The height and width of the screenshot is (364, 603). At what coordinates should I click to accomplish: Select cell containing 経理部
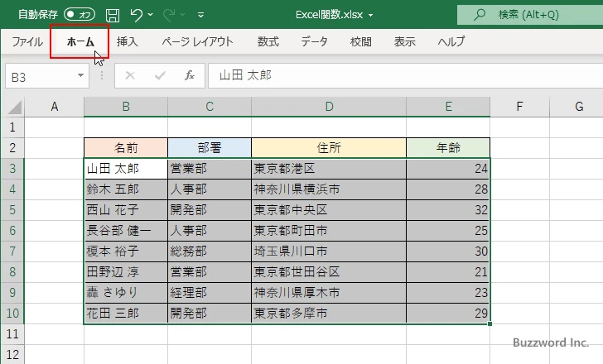pos(210,293)
